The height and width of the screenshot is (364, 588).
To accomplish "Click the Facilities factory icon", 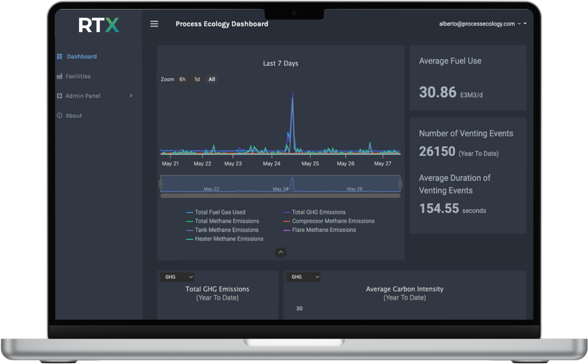I will coord(59,76).
